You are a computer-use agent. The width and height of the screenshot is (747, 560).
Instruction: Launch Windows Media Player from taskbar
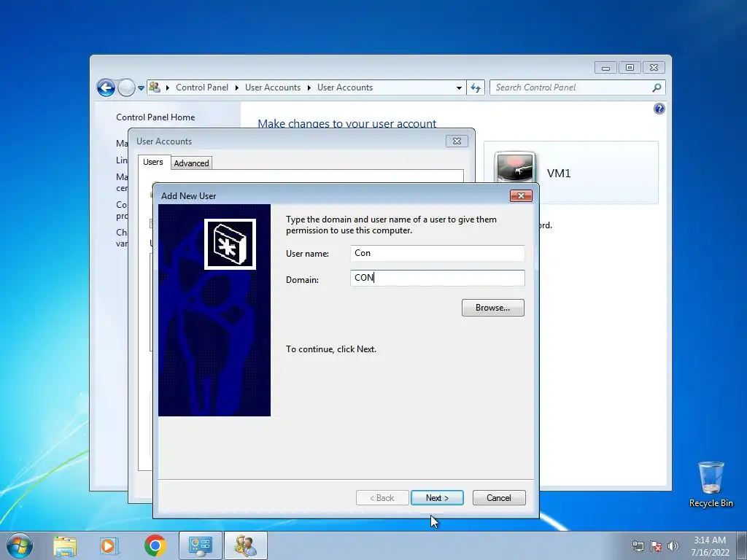[109, 545]
